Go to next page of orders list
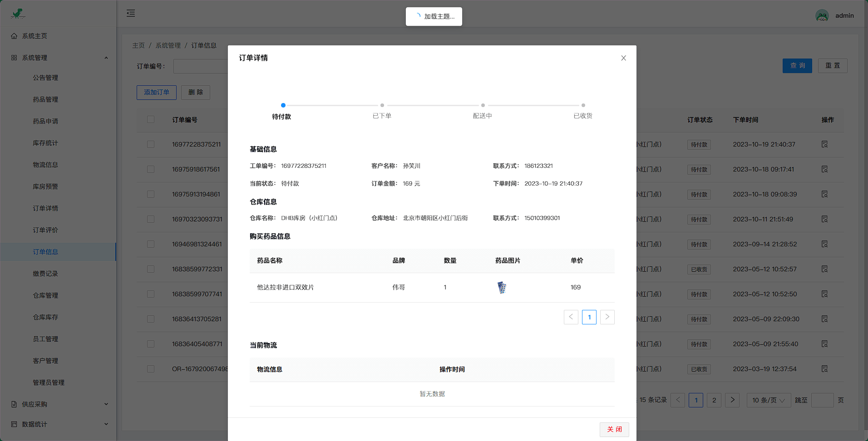868x441 pixels. point(732,400)
